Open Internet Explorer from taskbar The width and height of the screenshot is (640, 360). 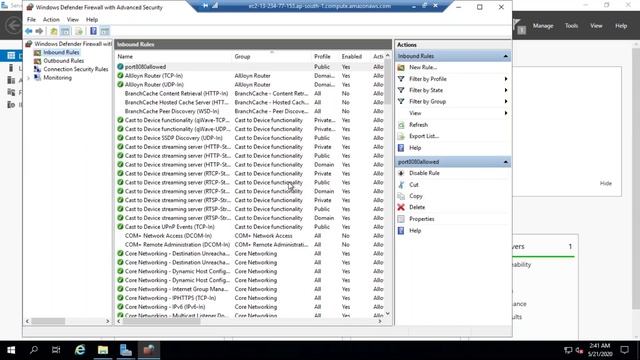point(80,350)
